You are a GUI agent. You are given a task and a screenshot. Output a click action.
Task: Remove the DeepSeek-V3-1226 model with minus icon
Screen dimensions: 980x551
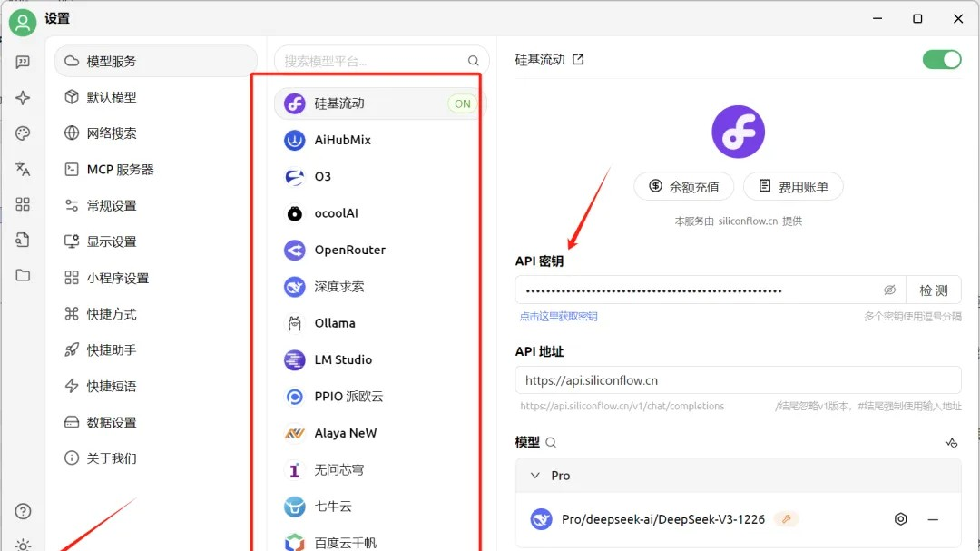(933, 519)
